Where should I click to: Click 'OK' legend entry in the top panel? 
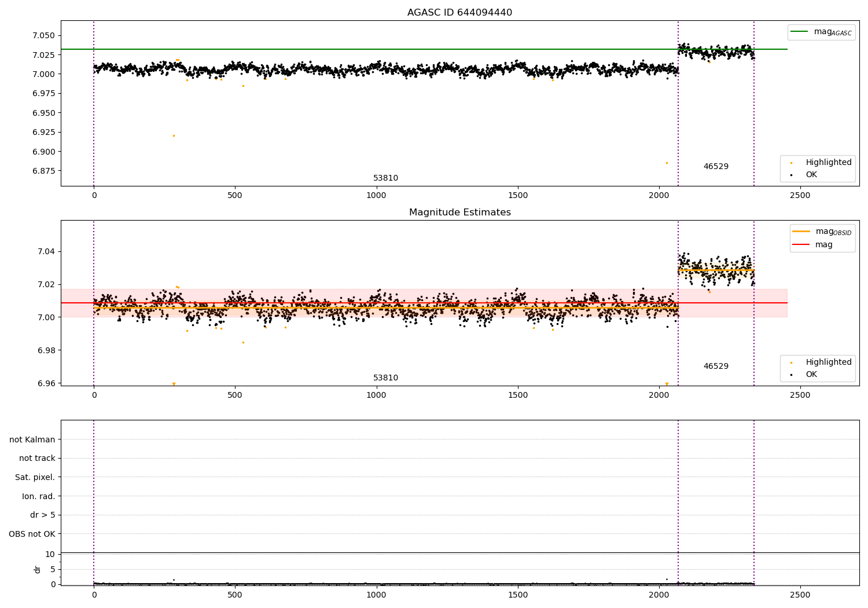coord(804,175)
